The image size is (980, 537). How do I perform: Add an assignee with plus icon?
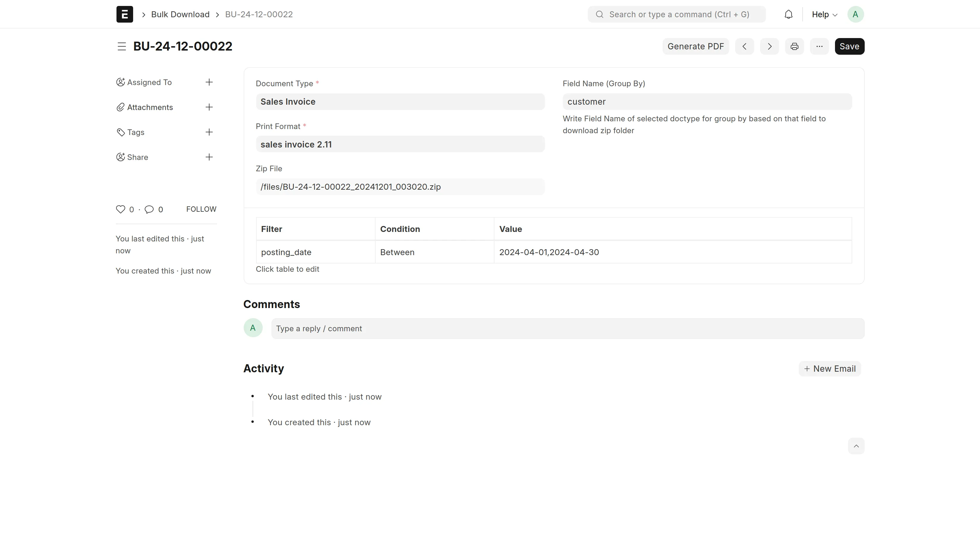[x=209, y=82]
